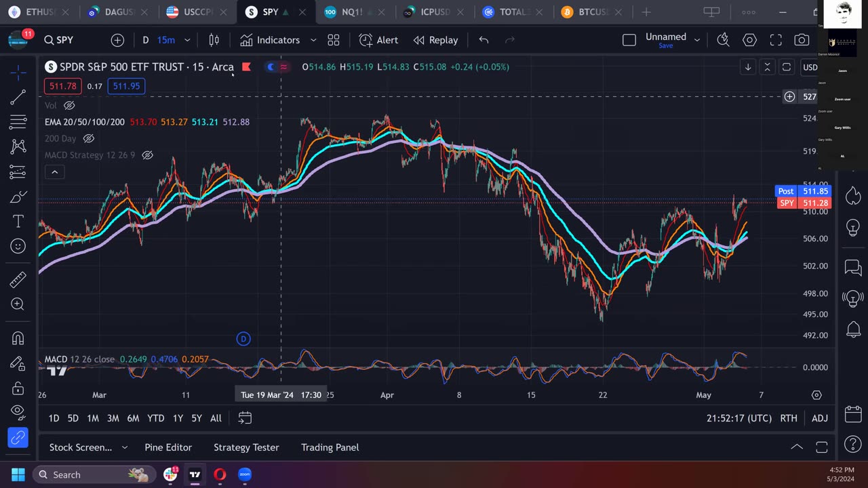This screenshot has width=868, height=488.
Task: Show the hidden MACD Strategy indicator
Action: 147,155
